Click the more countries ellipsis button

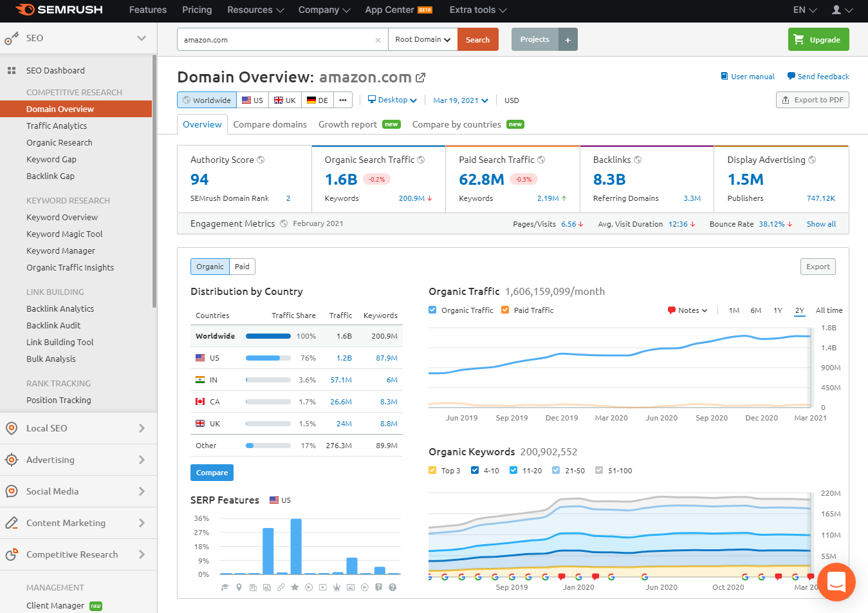click(343, 100)
